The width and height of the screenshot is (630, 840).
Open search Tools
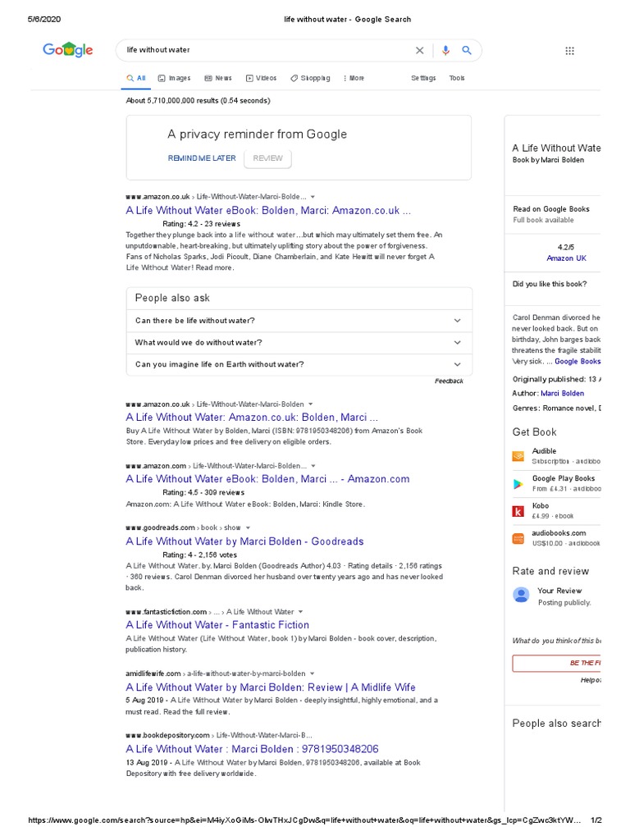pyautogui.click(x=457, y=78)
